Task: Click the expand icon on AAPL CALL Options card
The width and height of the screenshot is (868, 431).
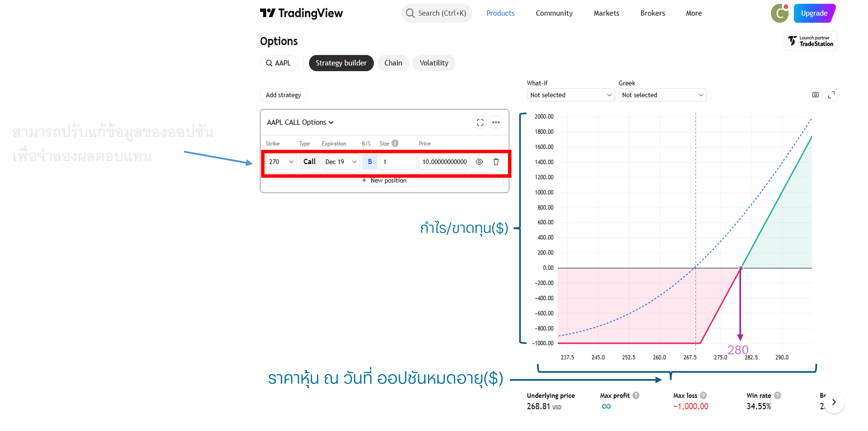Action: coord(480,122)
